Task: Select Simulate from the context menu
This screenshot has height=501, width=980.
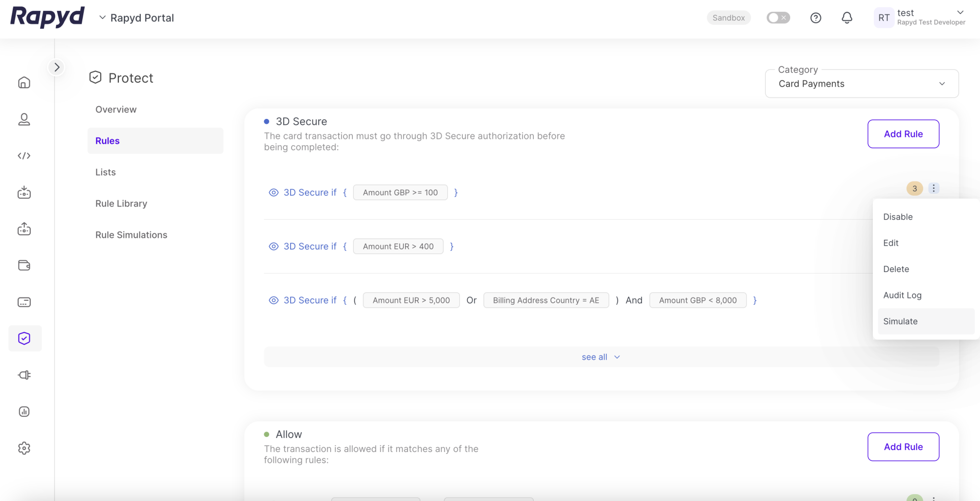Action: tap(900, 321)
